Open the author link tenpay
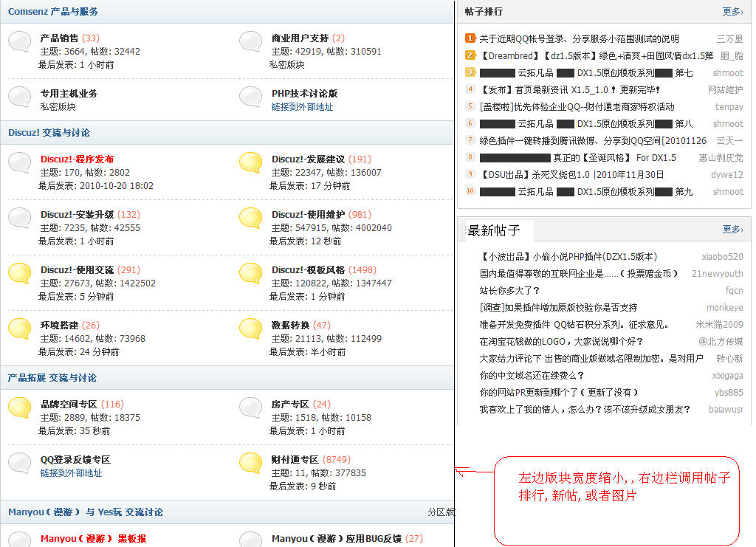756x547 pixels. pyautogui.click(x=729, y=107)
